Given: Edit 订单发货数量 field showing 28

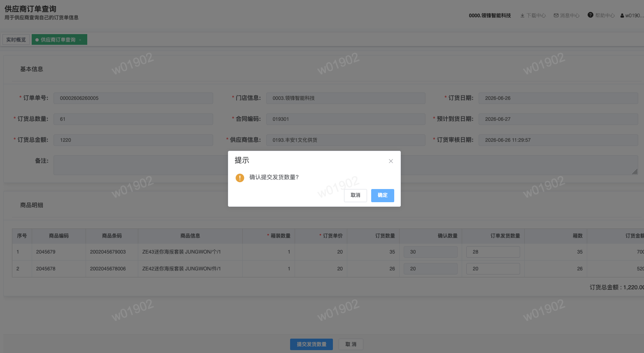Looking at the screenshot, I should (x=493, y=252).
